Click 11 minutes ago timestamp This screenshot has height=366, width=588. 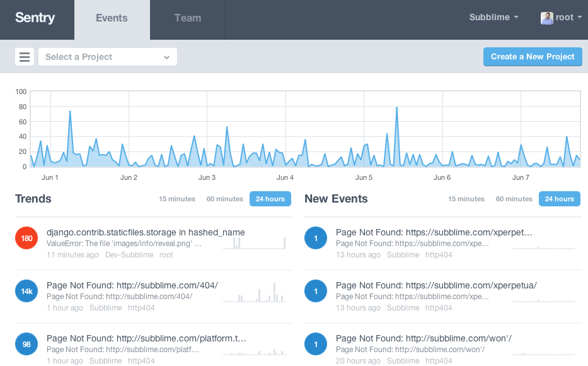(x=72, y=255)
